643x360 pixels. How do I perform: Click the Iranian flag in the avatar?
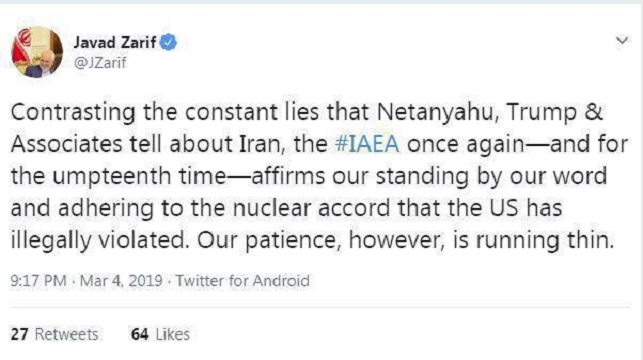pos(21,46)
